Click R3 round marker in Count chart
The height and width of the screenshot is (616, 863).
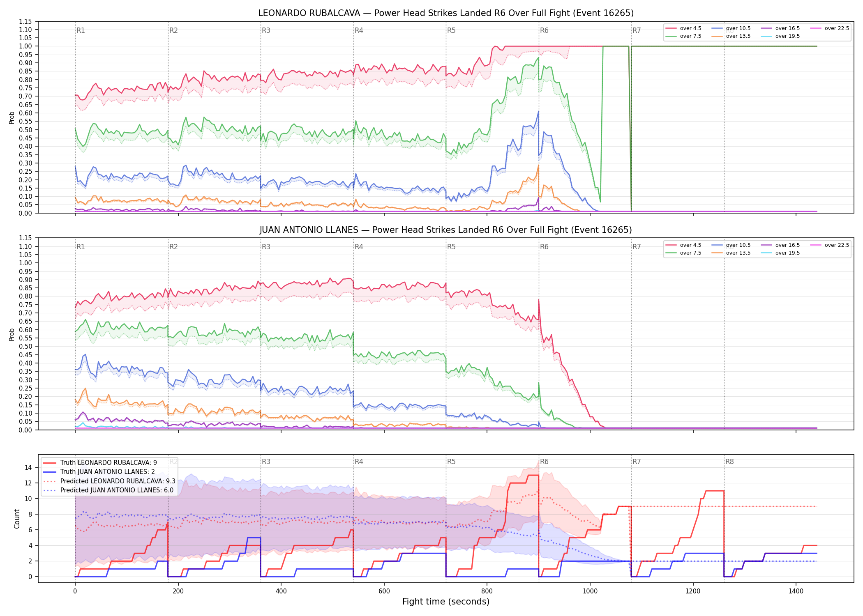pos(266,462)
